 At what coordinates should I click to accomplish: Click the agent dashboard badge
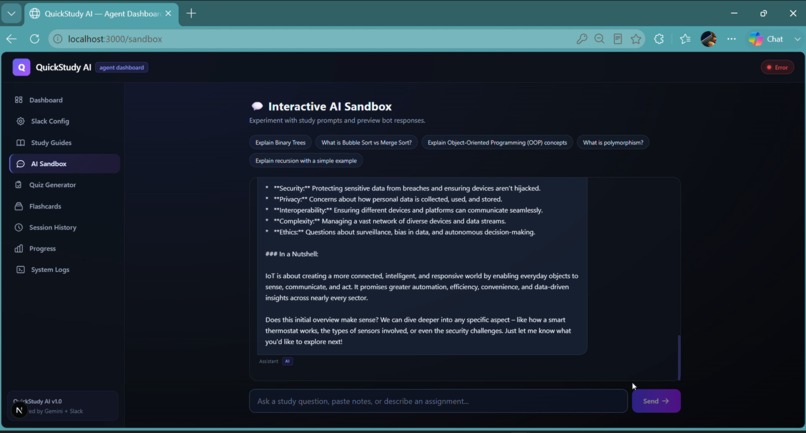tap(122, 67)
